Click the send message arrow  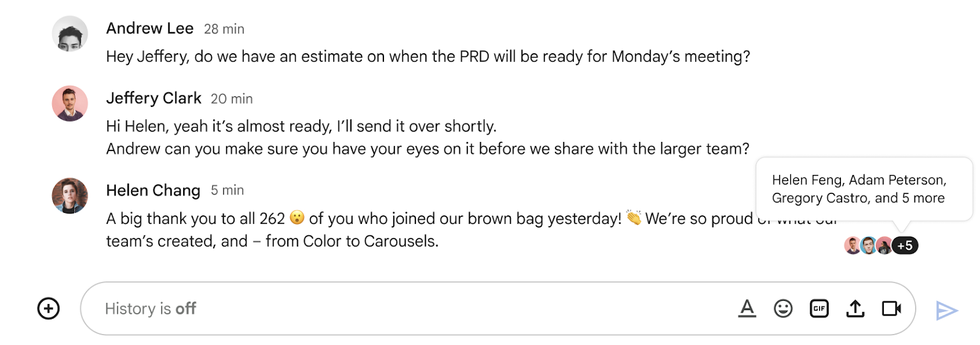pos(946,311)
